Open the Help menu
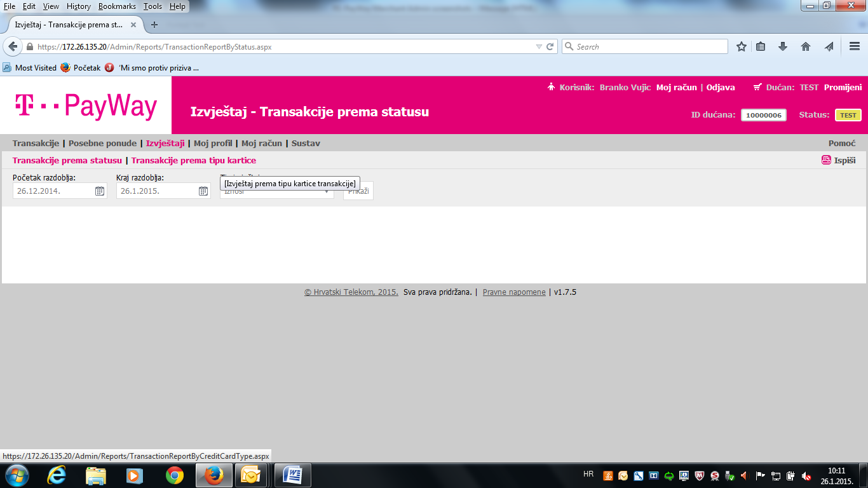This screenshot has width=868, height=488. pos(177,6)
